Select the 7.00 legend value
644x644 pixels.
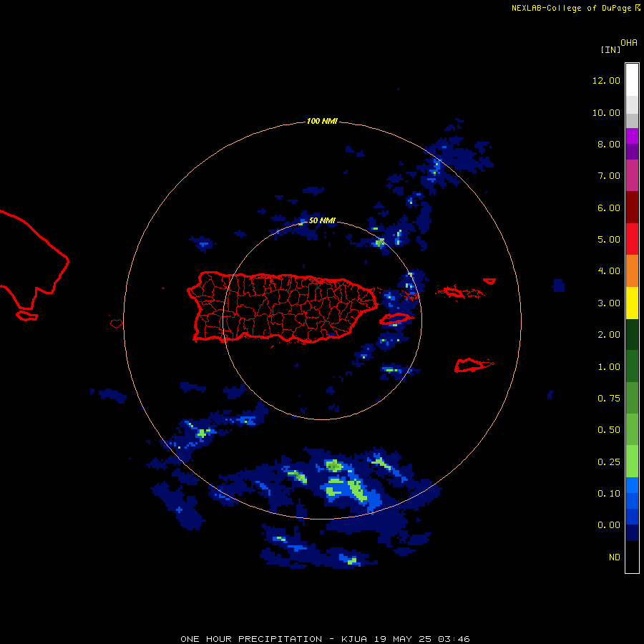(609, 176)
